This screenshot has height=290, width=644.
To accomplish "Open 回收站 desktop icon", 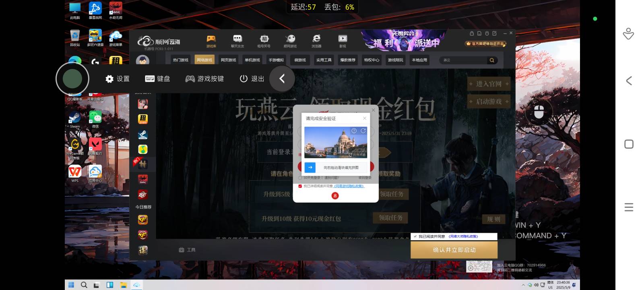I will click(x=75, y=38).
